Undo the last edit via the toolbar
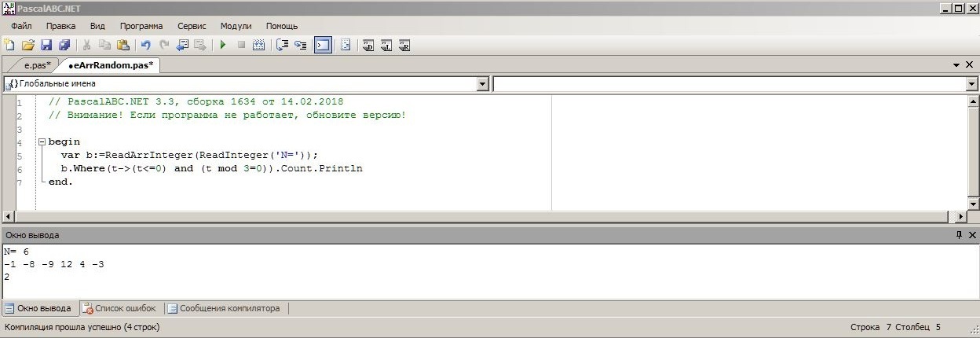 tap(145, 45)
